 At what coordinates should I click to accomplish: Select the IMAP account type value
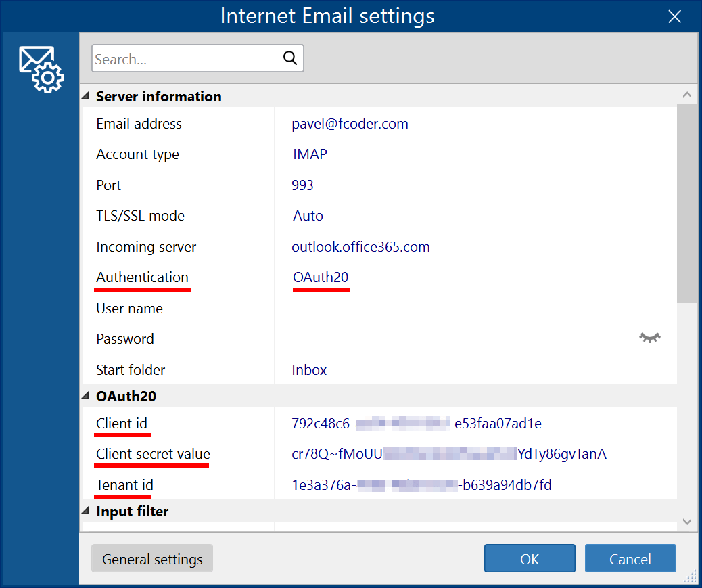pos(310,154)
